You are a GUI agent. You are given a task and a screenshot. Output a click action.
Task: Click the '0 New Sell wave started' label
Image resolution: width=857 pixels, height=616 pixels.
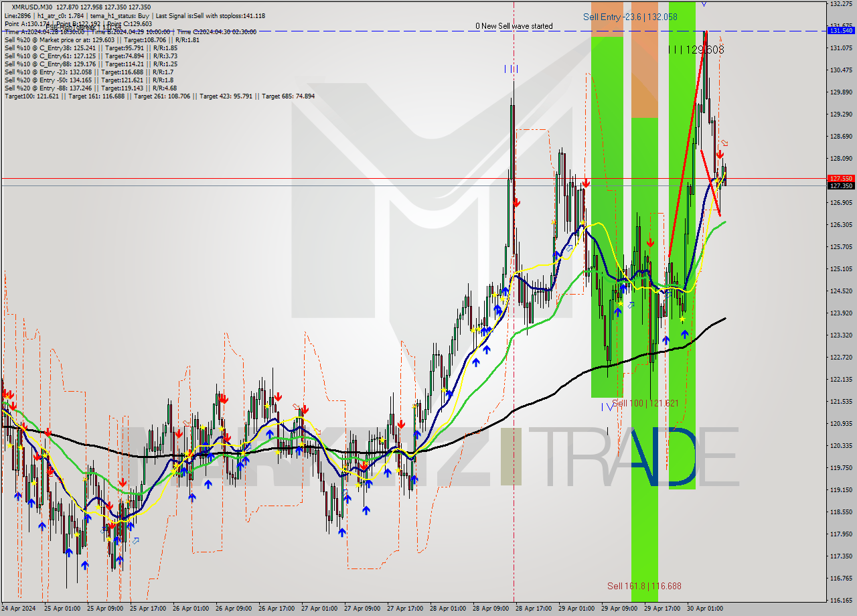point(514,26)
